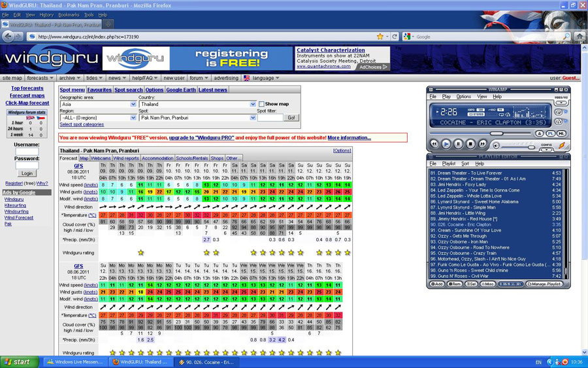Toggle repeat mode button in Winamp
The image size is (588, 368).
click(559, 112)
